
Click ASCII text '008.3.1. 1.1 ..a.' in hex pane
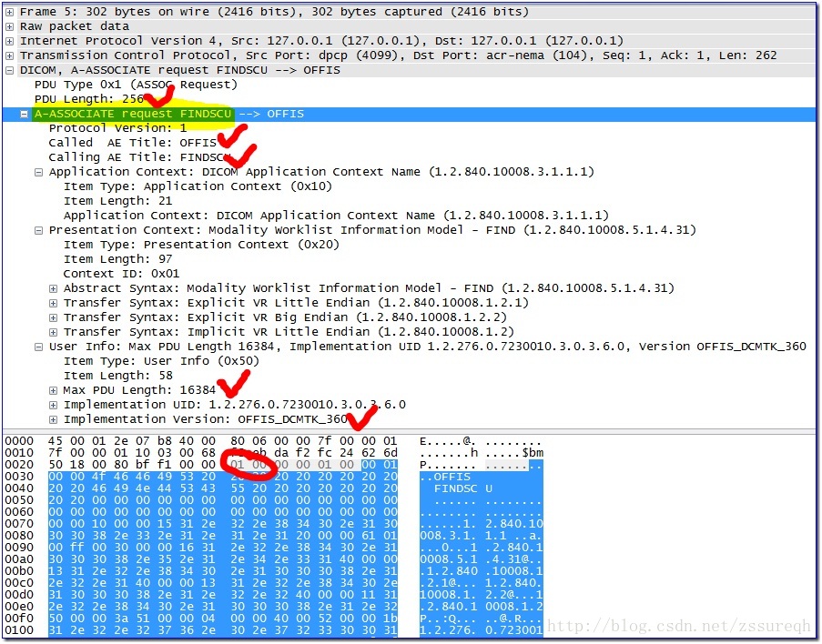pos(482,536)
